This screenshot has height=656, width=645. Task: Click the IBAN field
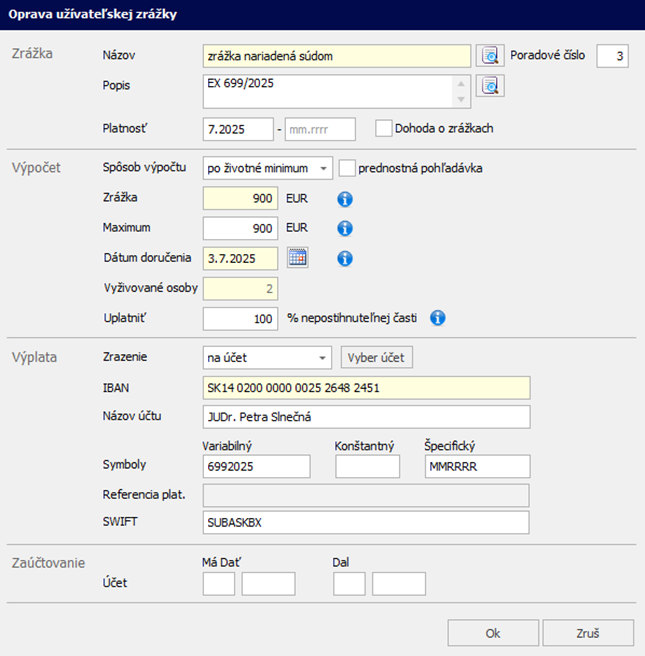(x=366, y=388)
